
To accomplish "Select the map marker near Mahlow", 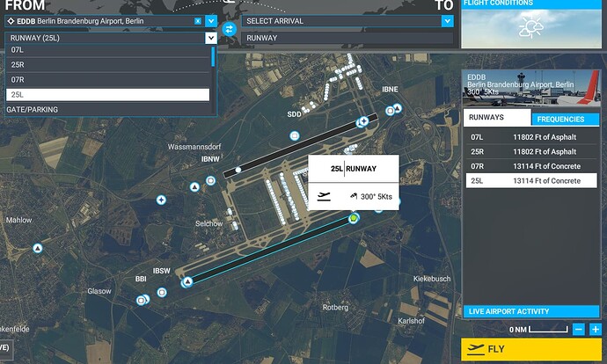I will (37, 250).
